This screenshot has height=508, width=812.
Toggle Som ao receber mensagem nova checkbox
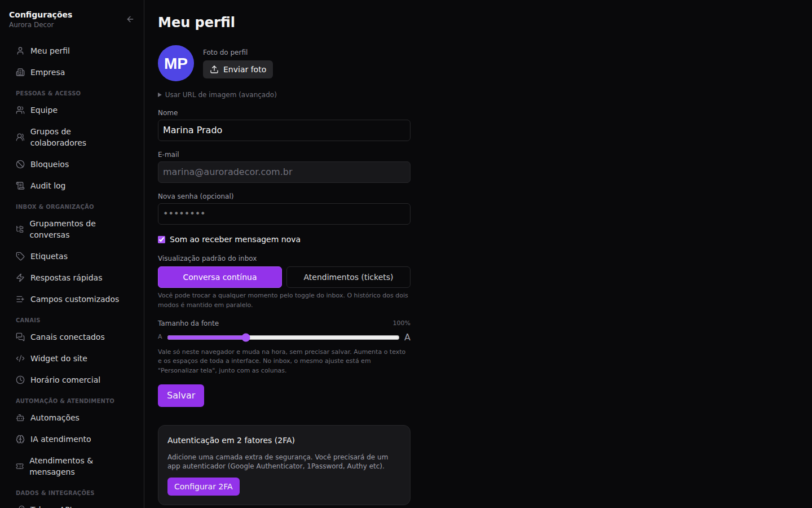coord(162,240)
